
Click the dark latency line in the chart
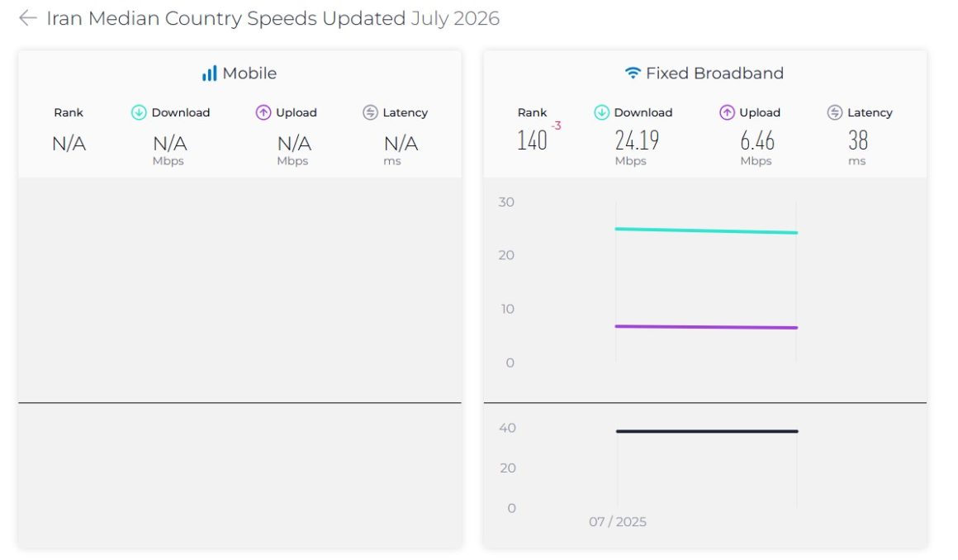click(x=707, y=432)
